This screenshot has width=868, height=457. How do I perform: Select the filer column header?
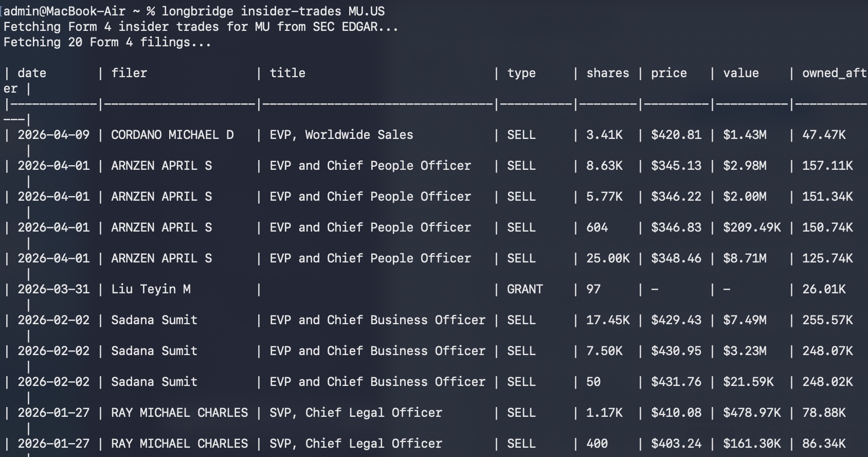click(x=129, y=73)
